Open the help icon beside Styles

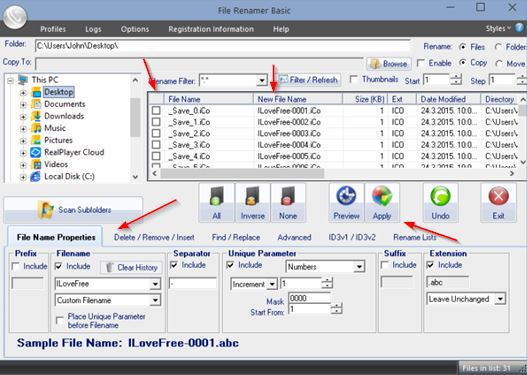point(520,28)
